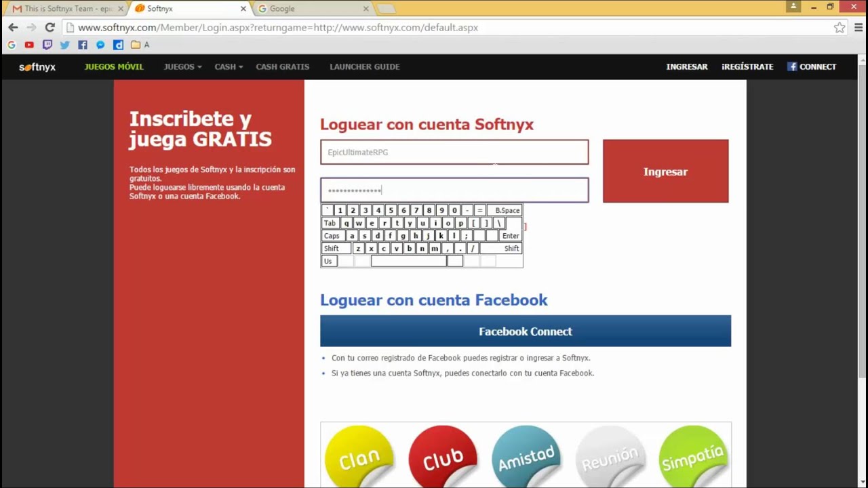
Task: Open the Chrome user profile icon
Action: tap(793, 6)
